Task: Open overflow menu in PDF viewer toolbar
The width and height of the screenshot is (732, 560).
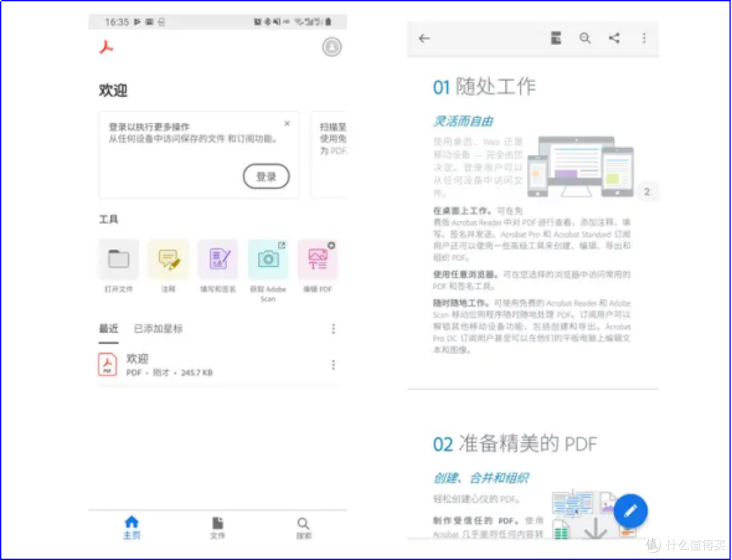Action: (644, 39)
